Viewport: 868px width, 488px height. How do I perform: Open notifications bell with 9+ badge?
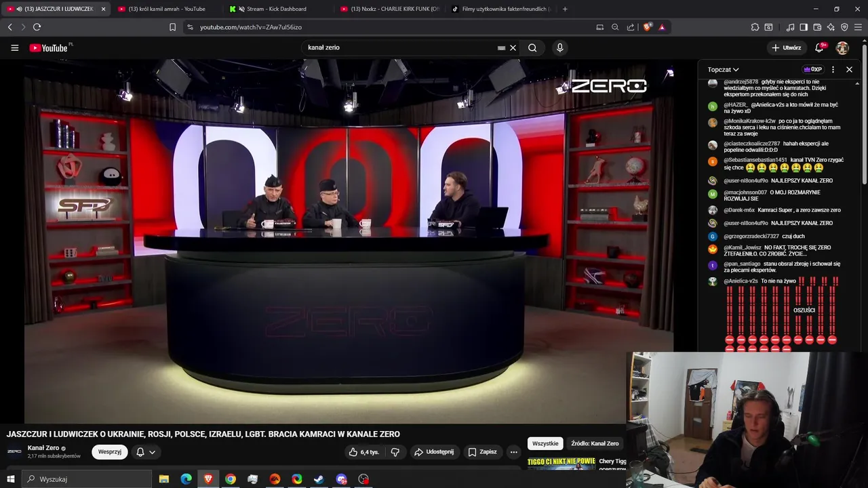click(x=819, y=47)
